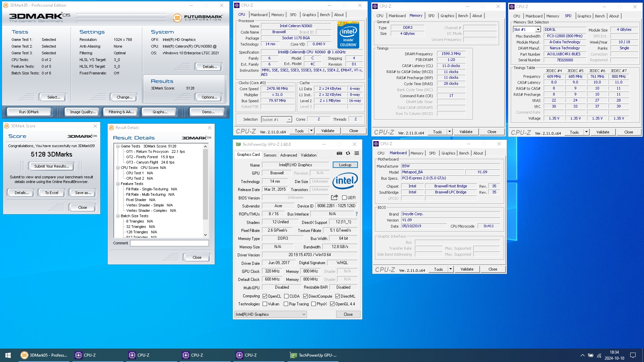Switch to TechPowerUp GPU-Z taskbar item
Viewport: 644px width, 362px height.
(314, 355)
